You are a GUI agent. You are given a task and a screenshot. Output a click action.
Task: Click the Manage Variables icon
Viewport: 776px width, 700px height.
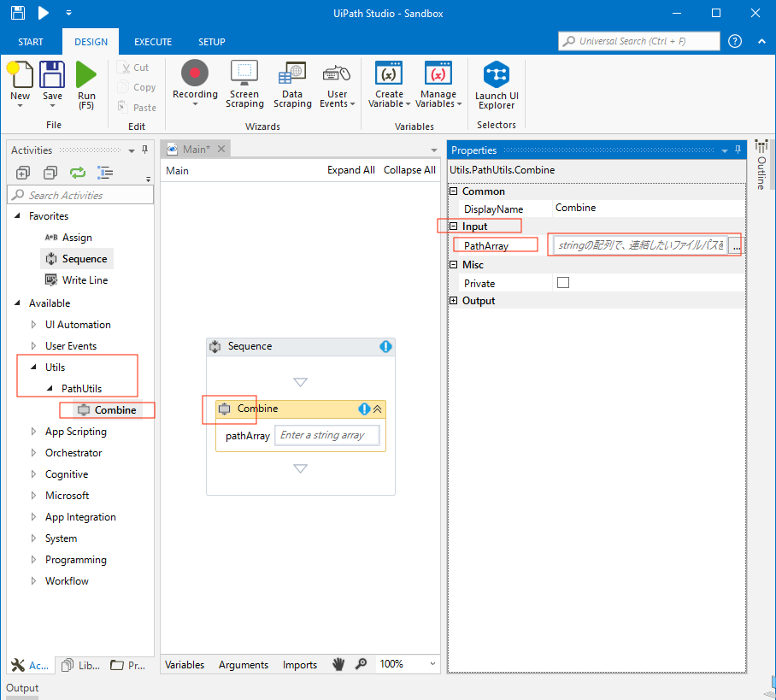click(438, 74)
